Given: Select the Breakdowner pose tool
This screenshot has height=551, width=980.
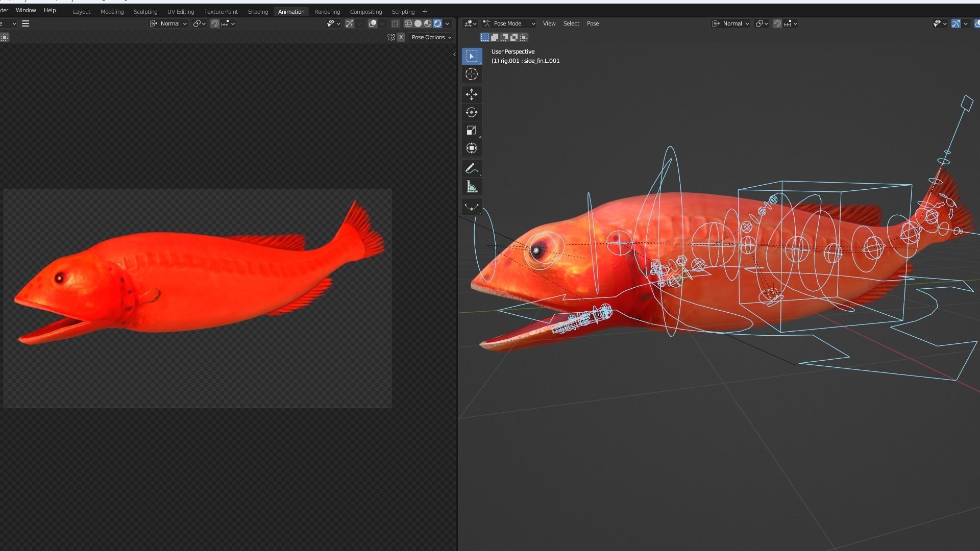Looking at the screenshot, I should click(472, 207).
